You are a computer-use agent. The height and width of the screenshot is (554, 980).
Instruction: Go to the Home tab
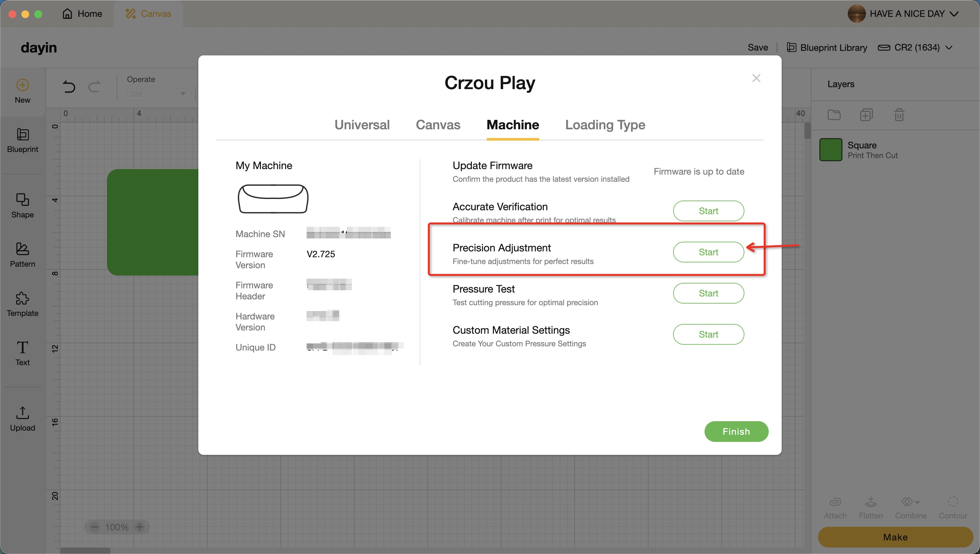pos(82,14)
